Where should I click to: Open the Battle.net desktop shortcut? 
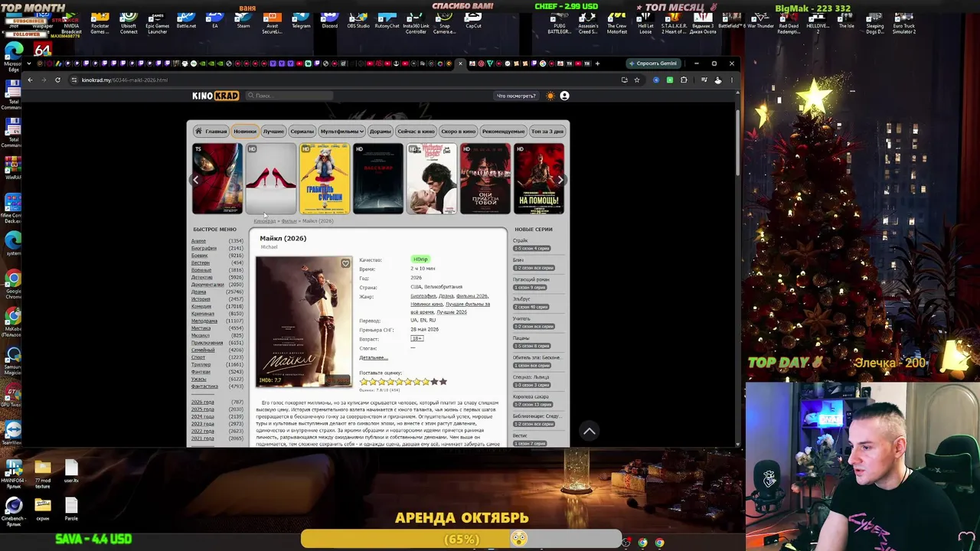click(186, 21)
